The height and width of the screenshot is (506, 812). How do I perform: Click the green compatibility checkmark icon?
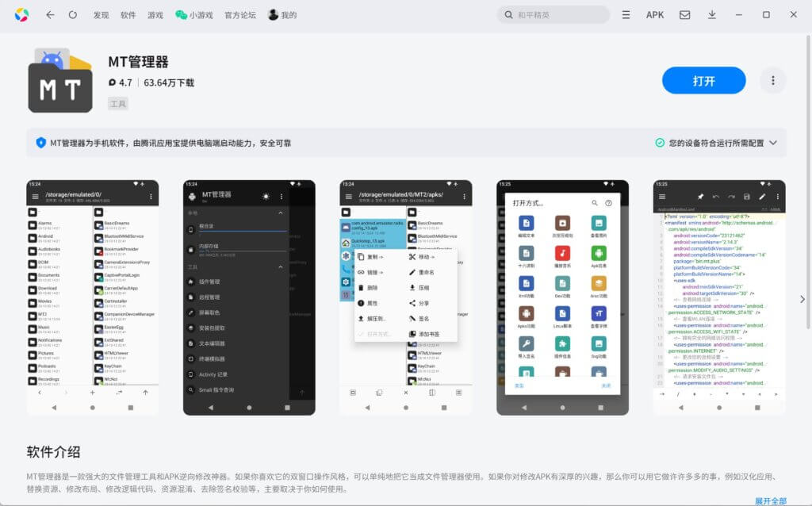pyautogui.click(x=660, y=143)
